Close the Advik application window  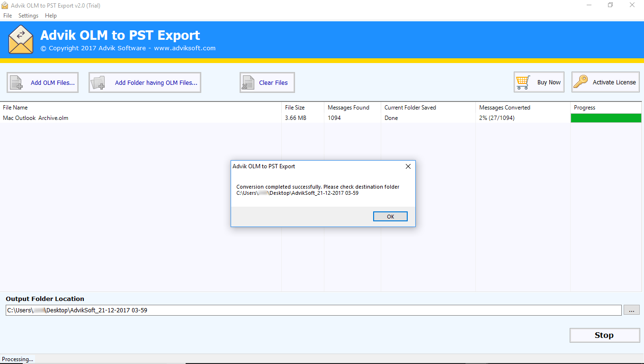pos(632,5)
